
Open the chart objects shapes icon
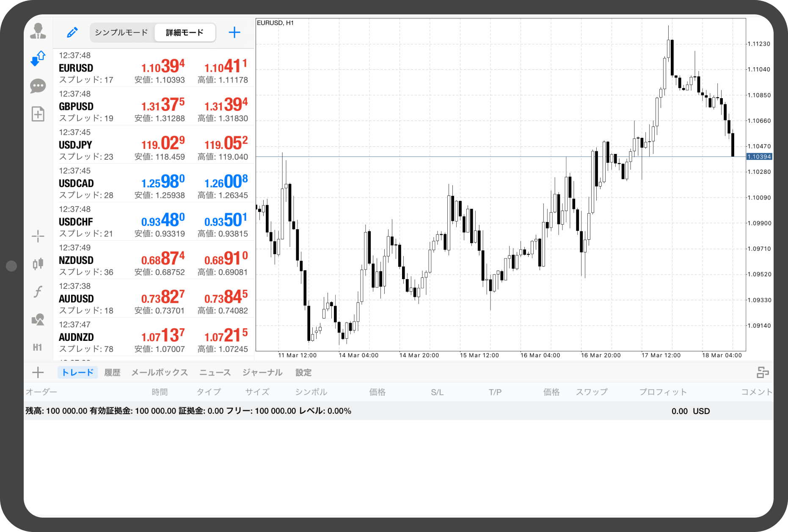(38, 319)
